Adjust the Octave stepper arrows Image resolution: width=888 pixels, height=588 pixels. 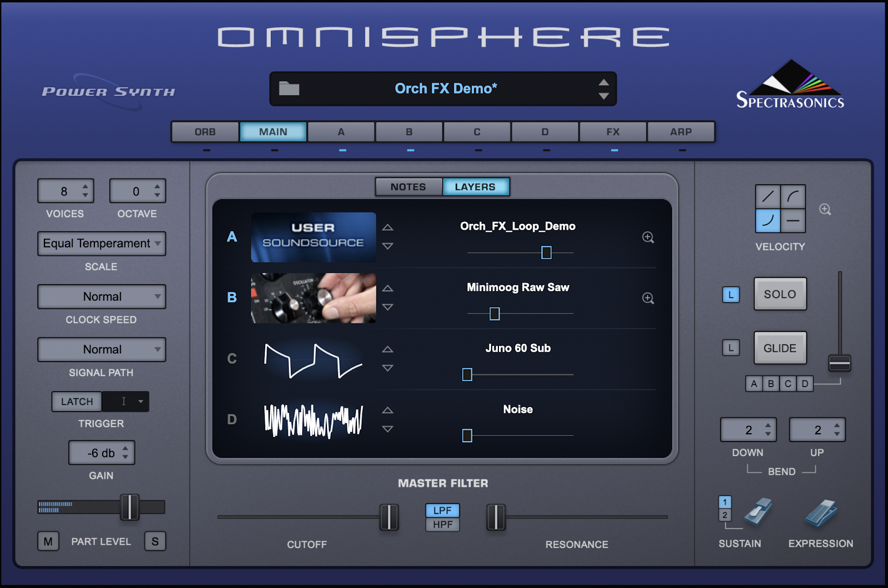point(157,191)
